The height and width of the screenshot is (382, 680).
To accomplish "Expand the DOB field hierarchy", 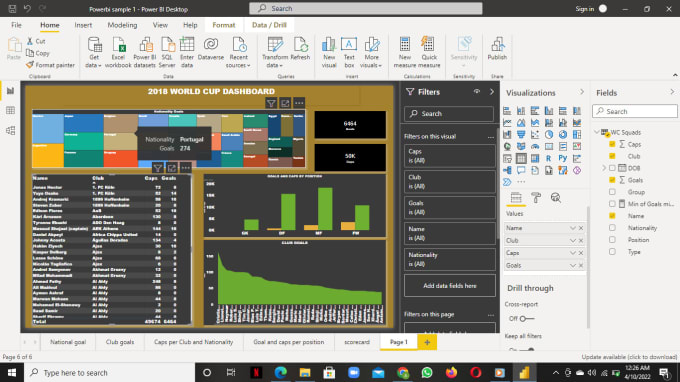I will tap(604, 168).
